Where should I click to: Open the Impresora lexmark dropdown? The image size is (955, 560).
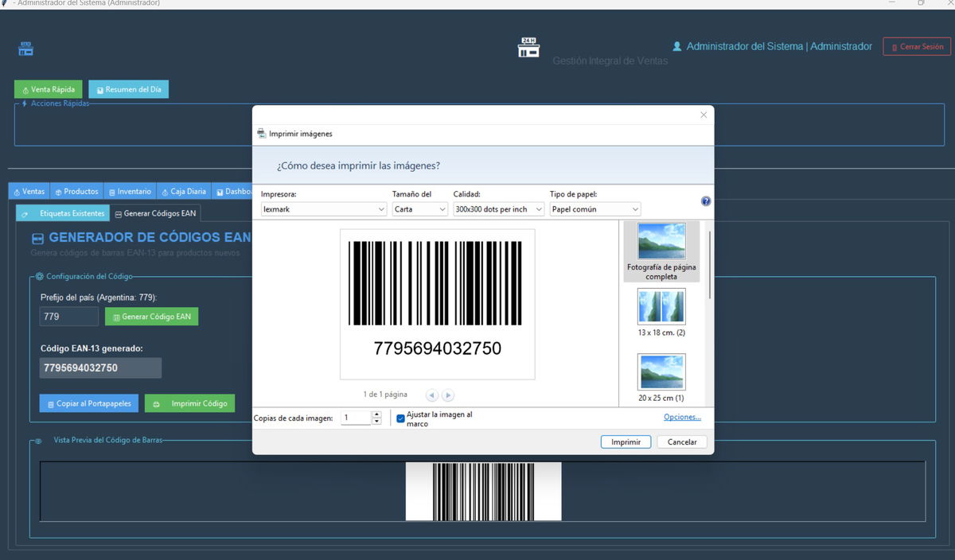coord(324,209)
